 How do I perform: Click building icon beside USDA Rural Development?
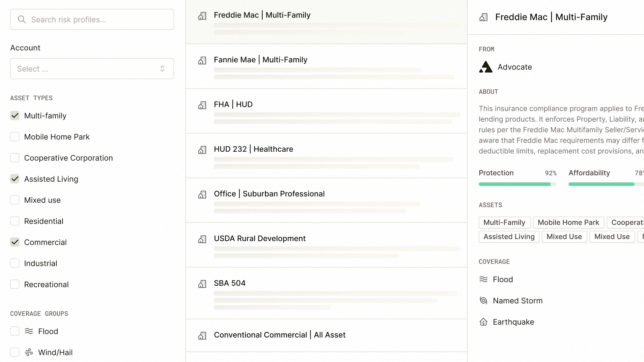[202, 239]
